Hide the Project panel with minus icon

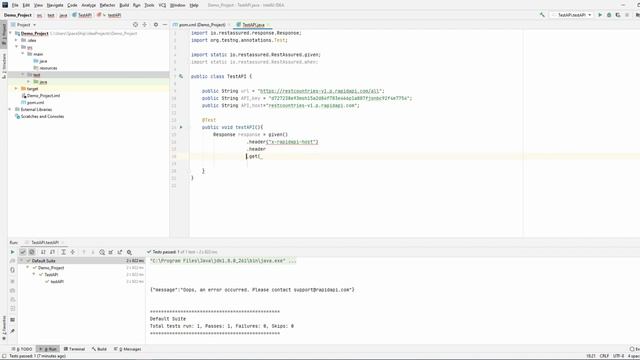pos(165,25)
